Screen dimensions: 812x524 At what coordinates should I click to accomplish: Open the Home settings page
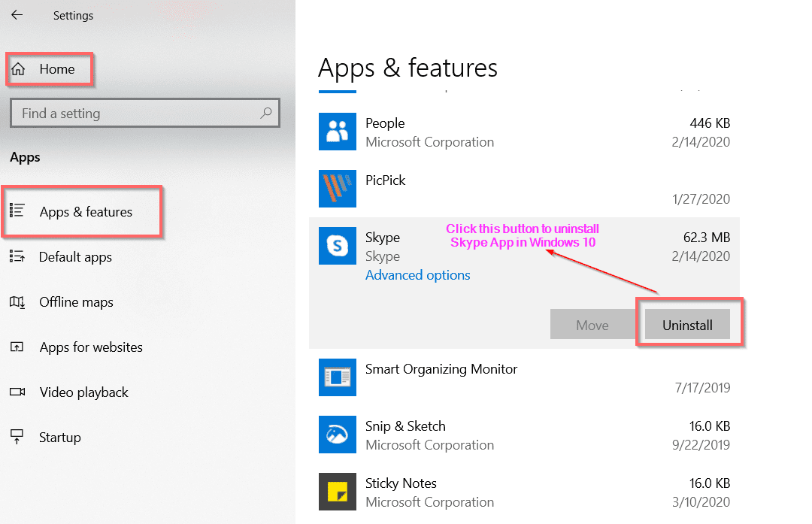[48, 69]
